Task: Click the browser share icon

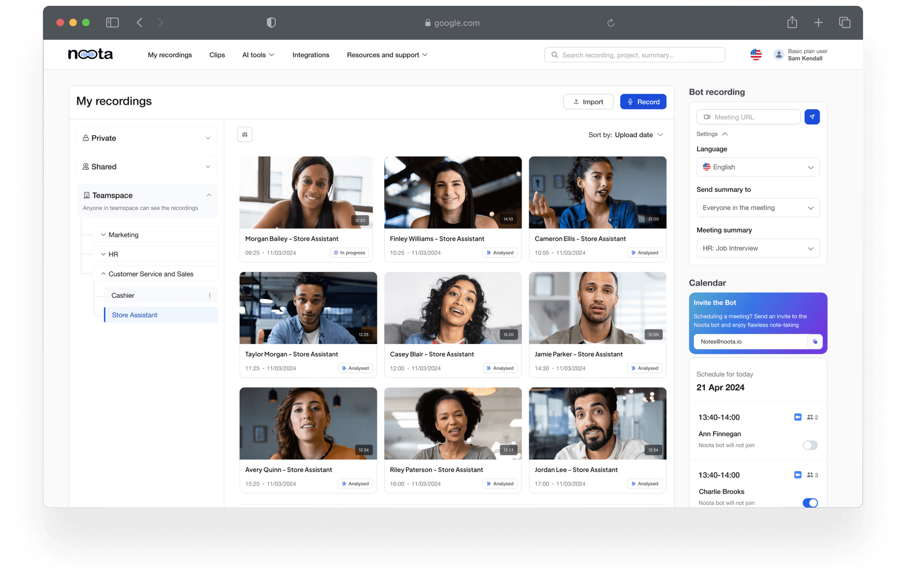Action: point(792,23)
